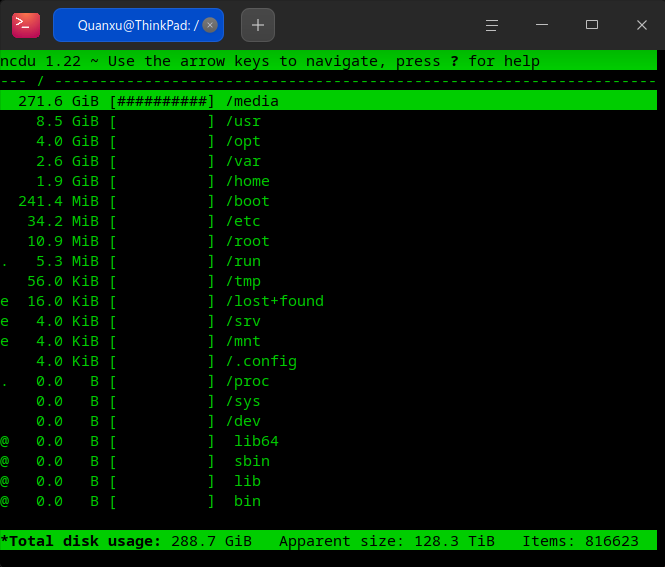Click Apparent size 128.3 TiB
The image size is (665, 567).
pyautogui.click(x=387, y=541)
